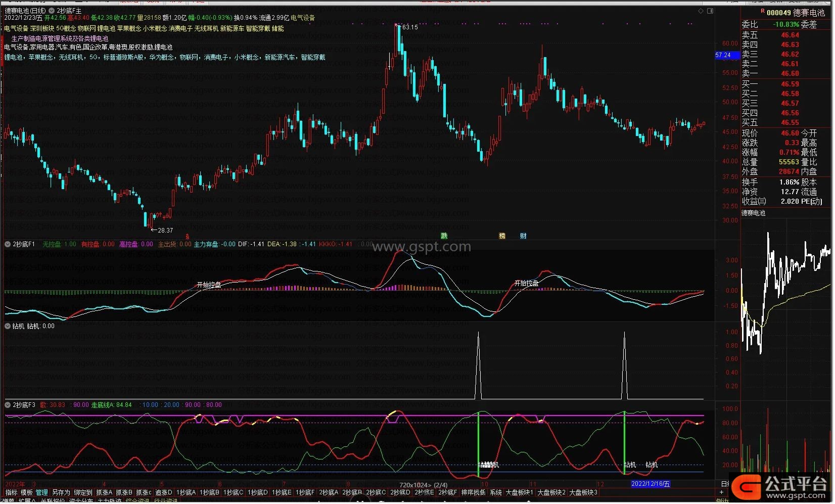Click the 走底线A: 84.84 value label

click(x=111, y=405)
